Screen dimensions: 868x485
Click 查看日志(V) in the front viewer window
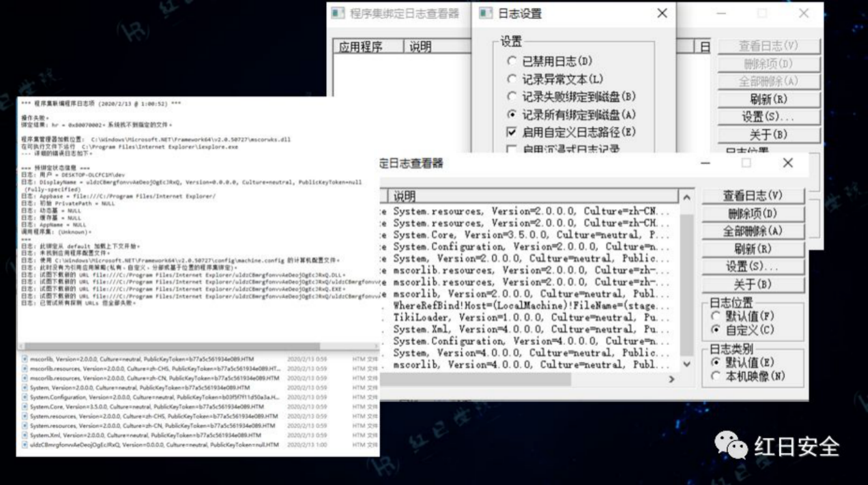(753, 196)
